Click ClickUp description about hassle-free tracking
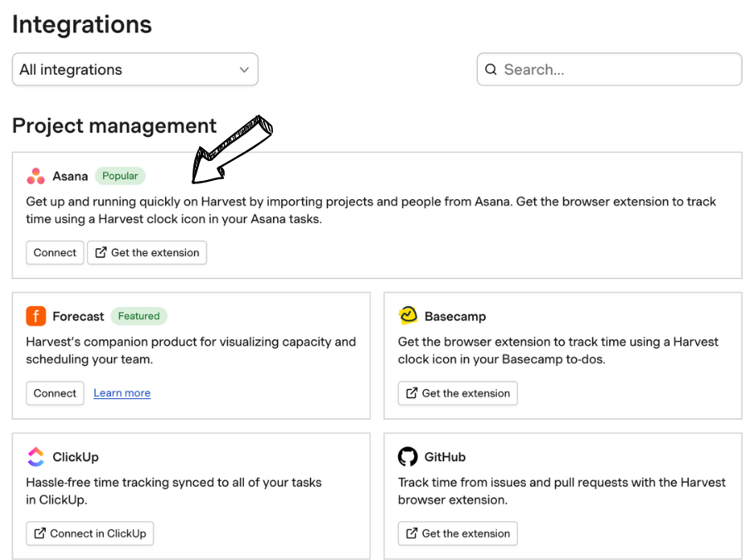 [x=174, y=490]
